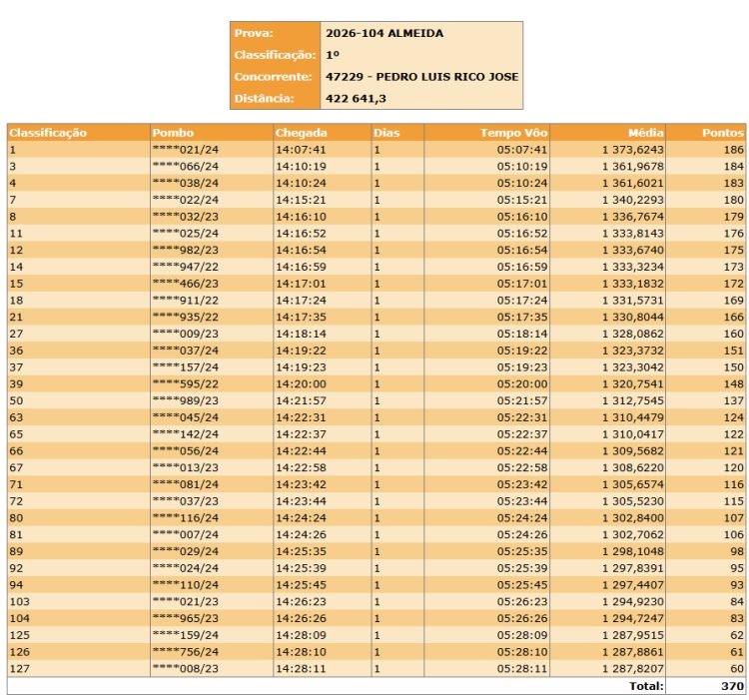Click the total points value 370
Screen dimensions: 749x700
tap(733, 686)
